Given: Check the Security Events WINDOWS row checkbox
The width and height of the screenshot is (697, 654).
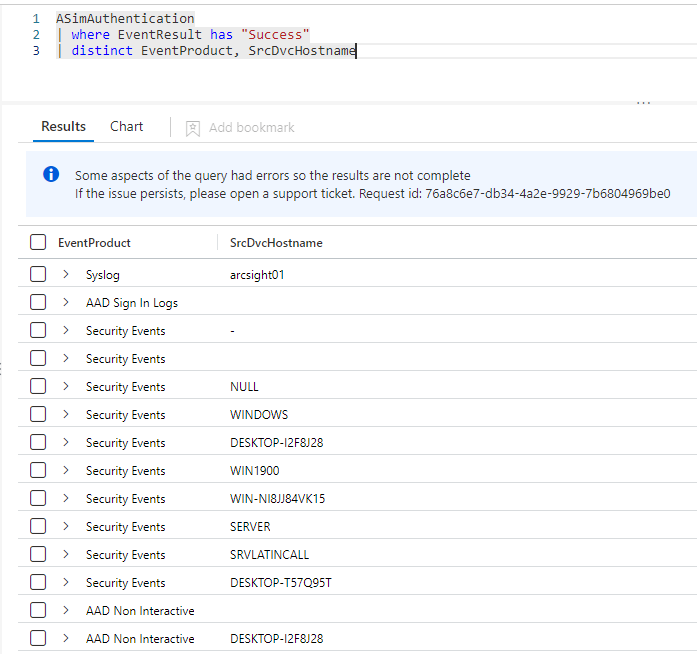Looking at the screenshot, I should 38,414.
